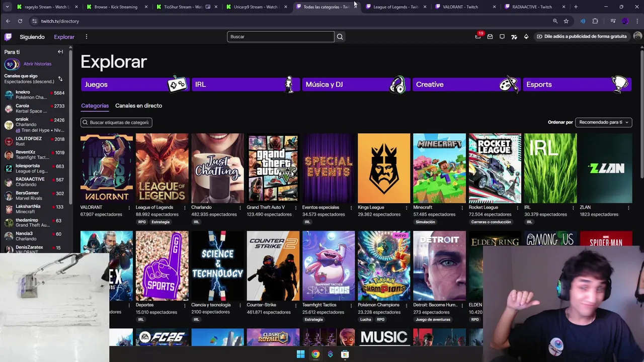Click the Estrategia tag under League of Legends
This screenshot has width=644, height=362.
click(160, 222)
